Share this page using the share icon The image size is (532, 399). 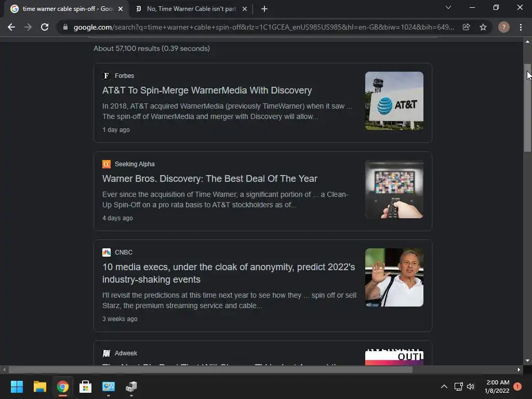pos(466,27)
